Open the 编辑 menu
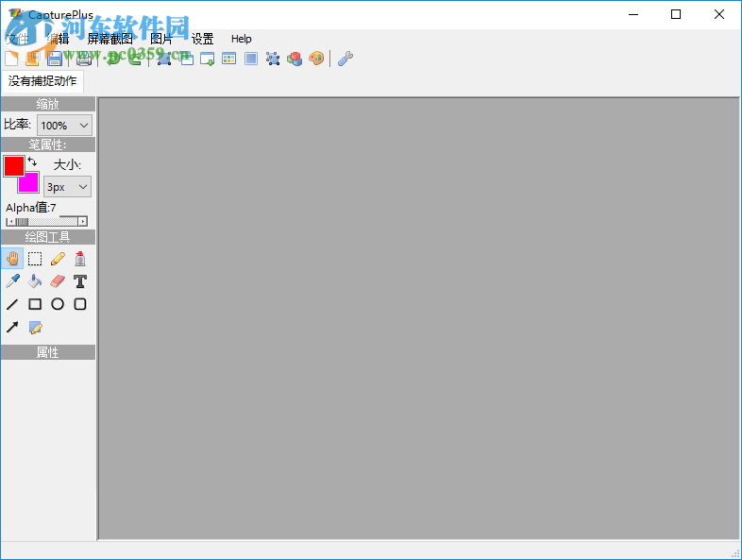 point(58,39)
